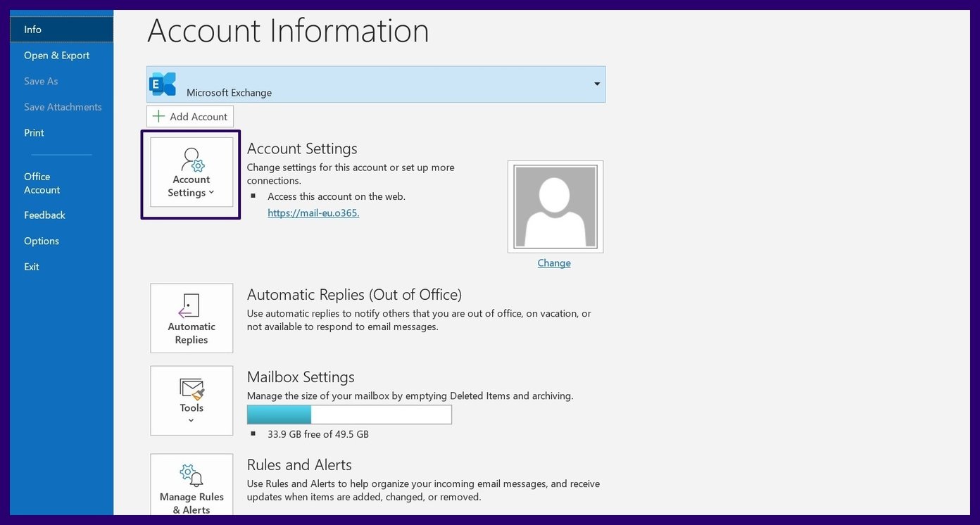Click the profile picture placeholder
This screenshot has width=980, height=525.
click(555, 207)
